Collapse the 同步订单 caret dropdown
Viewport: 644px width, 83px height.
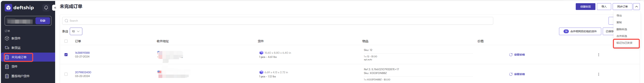click(636, 7)
